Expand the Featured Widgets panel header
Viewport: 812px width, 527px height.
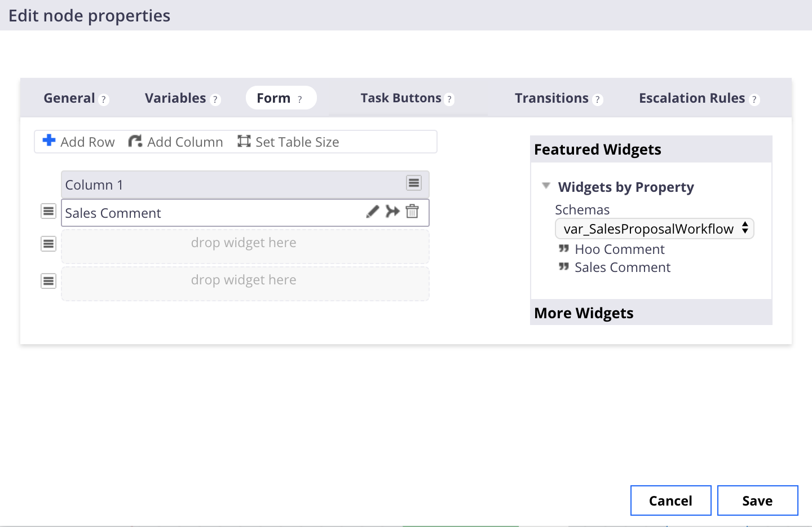click(651, 149)
